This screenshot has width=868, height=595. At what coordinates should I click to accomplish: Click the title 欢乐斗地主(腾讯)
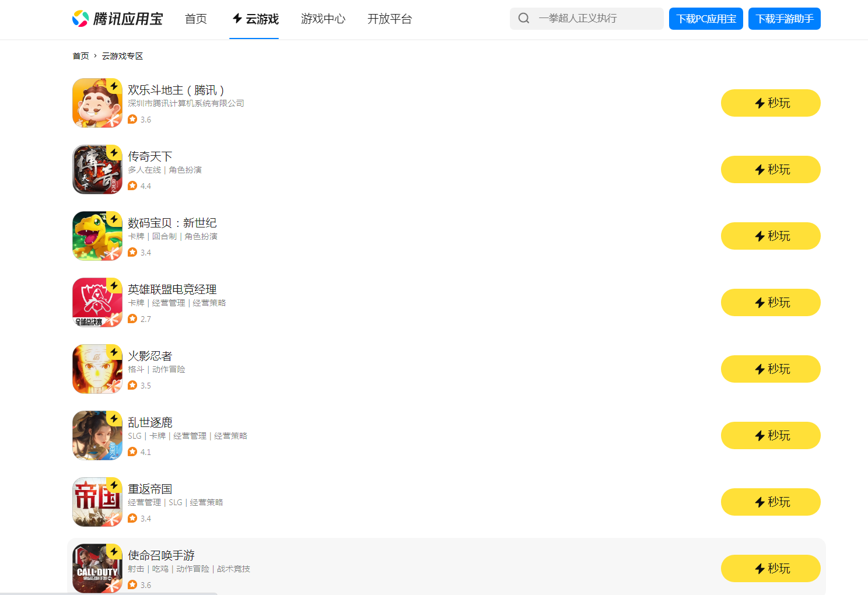177,90
